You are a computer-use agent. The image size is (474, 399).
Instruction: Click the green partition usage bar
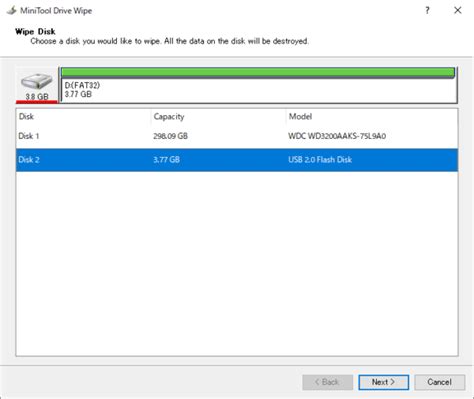pos(258,73)
